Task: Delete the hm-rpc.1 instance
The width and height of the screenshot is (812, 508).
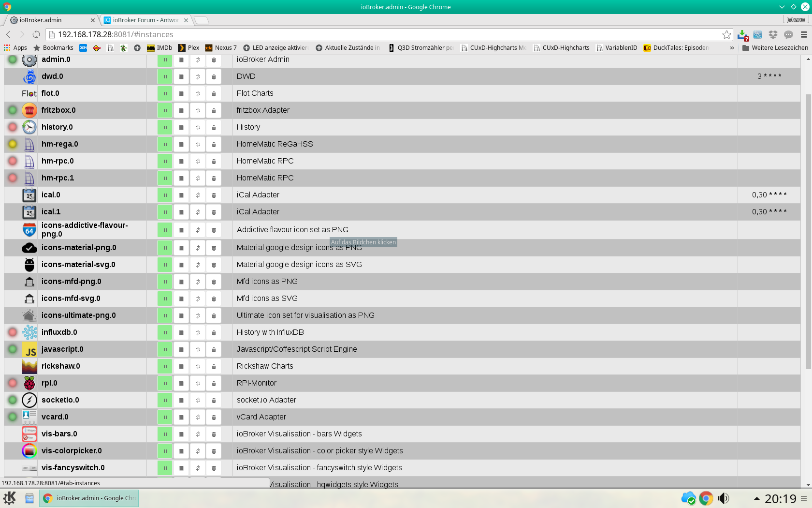Action: (214, 178)
